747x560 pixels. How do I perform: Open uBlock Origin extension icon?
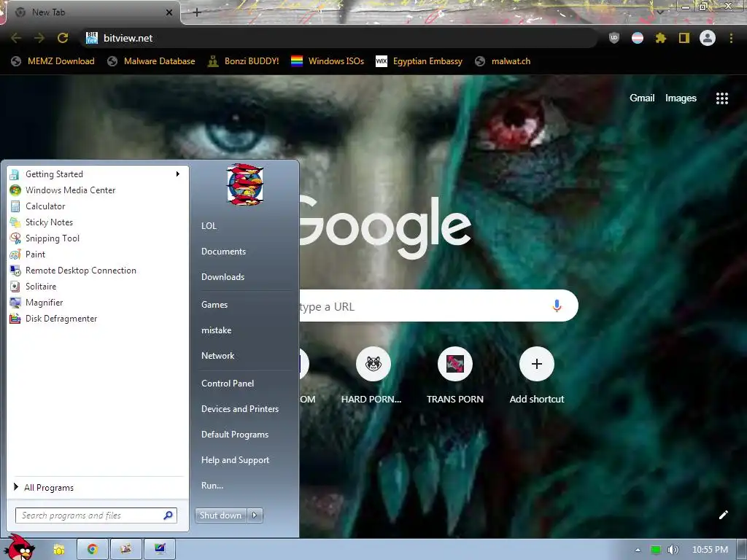(614, 38)
